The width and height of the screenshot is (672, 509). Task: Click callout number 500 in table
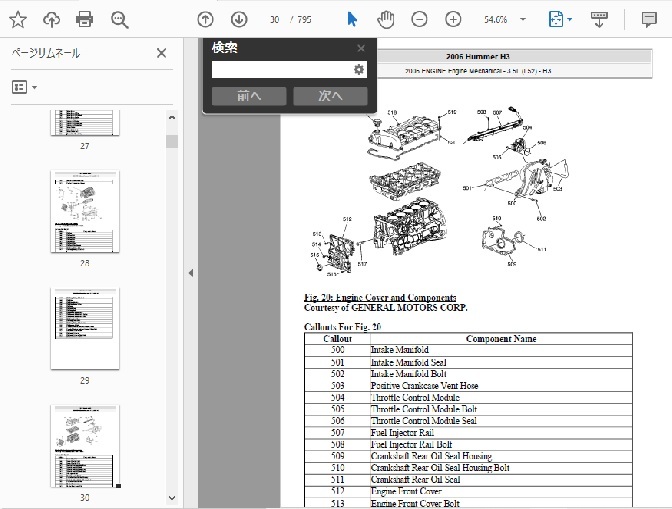(x=337, y=350)
